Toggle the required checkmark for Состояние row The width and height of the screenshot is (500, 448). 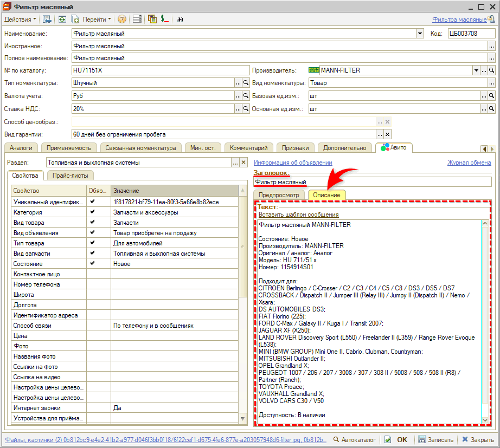click(x=92, y=264)
